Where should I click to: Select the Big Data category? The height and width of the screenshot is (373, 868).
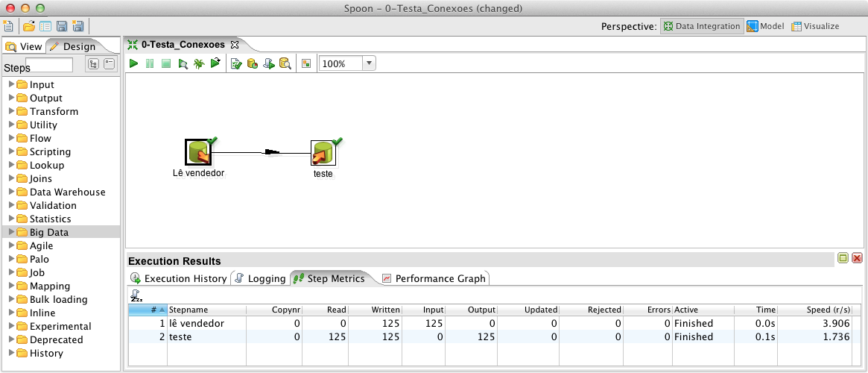[48, 232]
